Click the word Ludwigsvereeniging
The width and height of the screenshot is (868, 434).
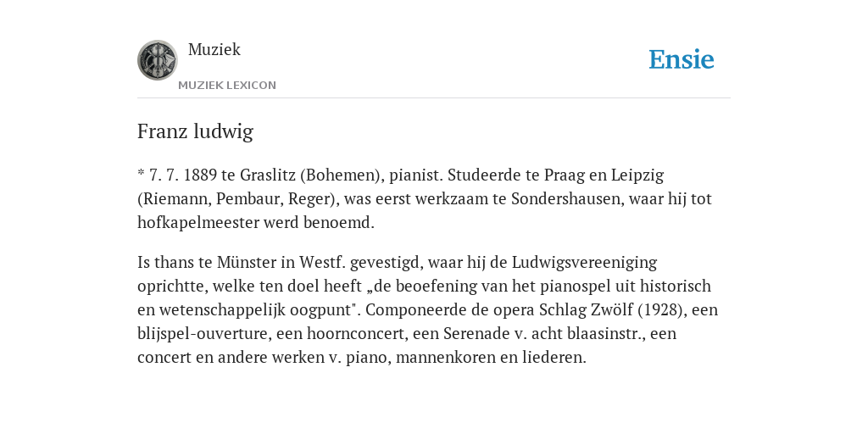click(x=585, y=263)
